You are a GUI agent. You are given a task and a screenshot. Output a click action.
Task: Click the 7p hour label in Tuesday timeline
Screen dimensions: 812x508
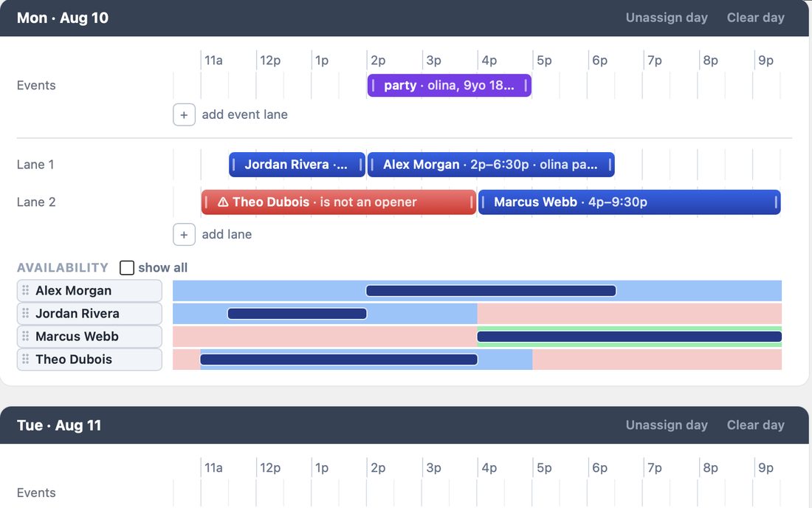655,468
